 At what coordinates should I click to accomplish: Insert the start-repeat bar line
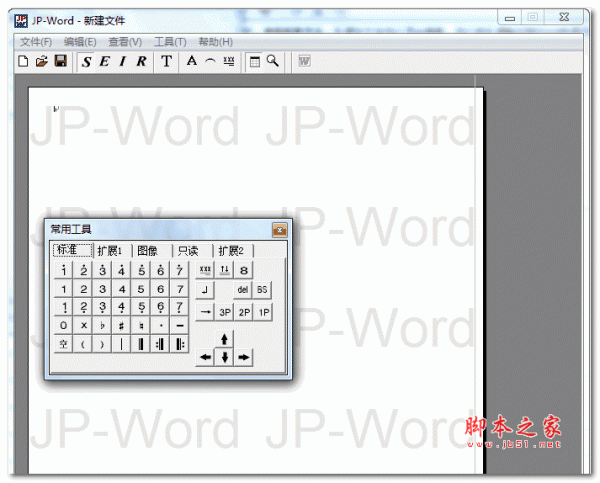[179, 344]
